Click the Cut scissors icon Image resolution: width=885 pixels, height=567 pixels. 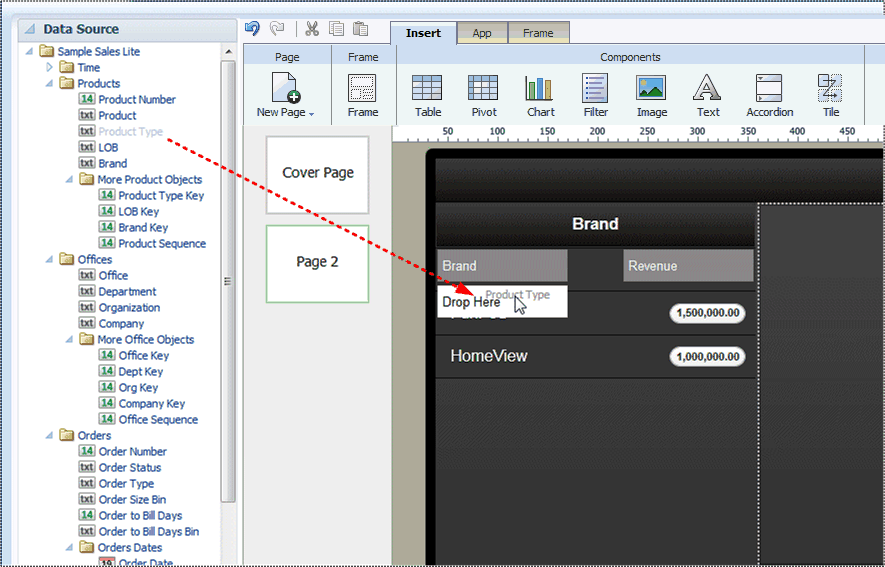point(312,28)
